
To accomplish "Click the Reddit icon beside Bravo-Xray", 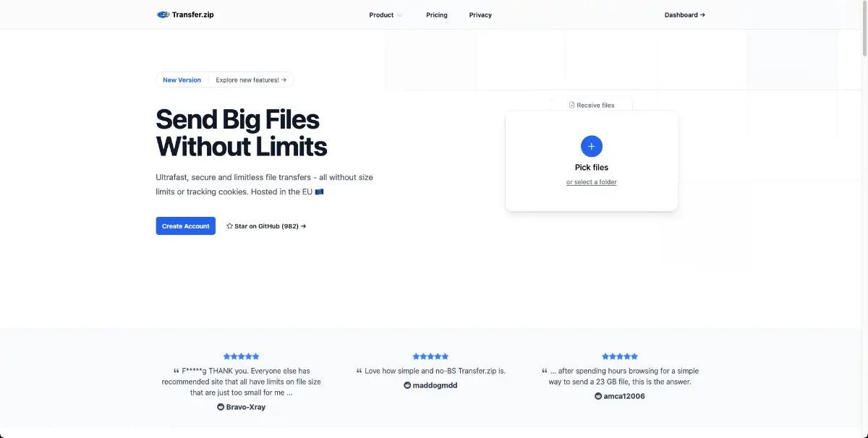I will (221, 408).
